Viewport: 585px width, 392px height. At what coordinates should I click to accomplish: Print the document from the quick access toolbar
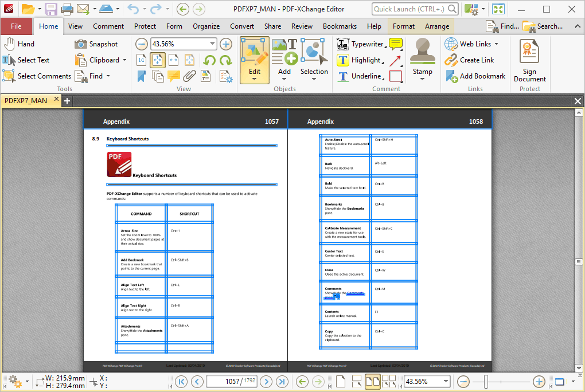click(67, 9)
